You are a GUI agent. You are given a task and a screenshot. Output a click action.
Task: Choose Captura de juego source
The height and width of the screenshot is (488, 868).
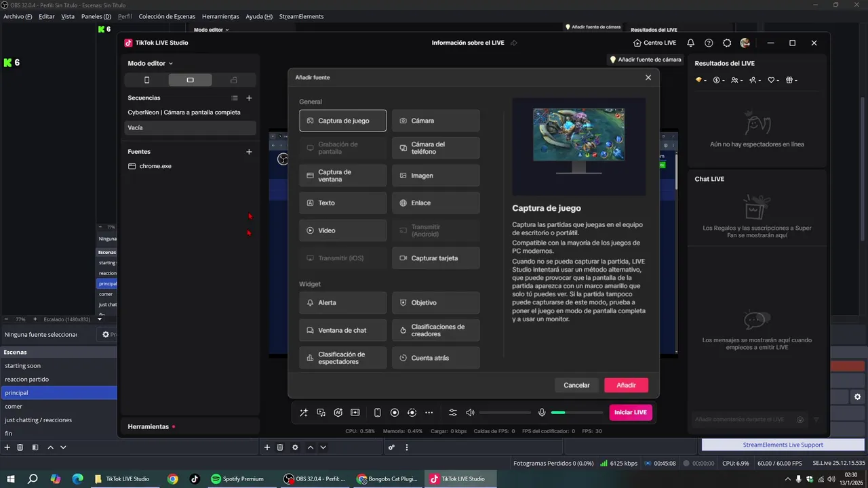pos(343,121)
